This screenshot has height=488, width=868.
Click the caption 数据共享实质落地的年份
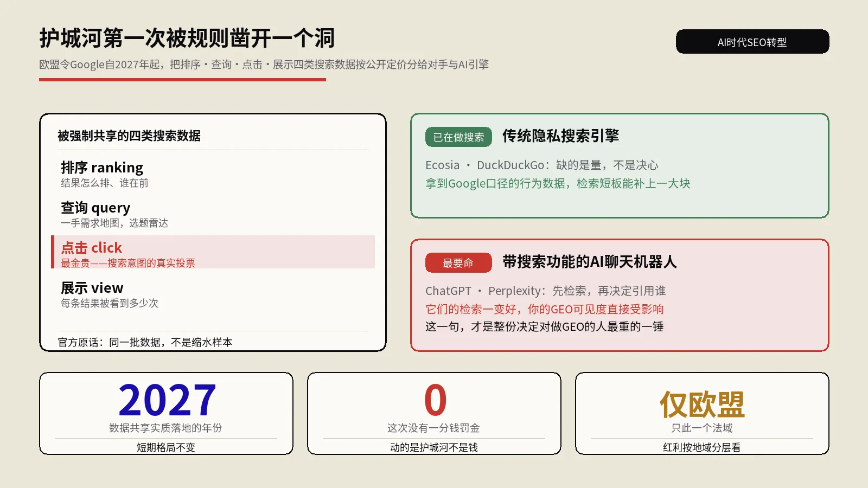(166, 428)
